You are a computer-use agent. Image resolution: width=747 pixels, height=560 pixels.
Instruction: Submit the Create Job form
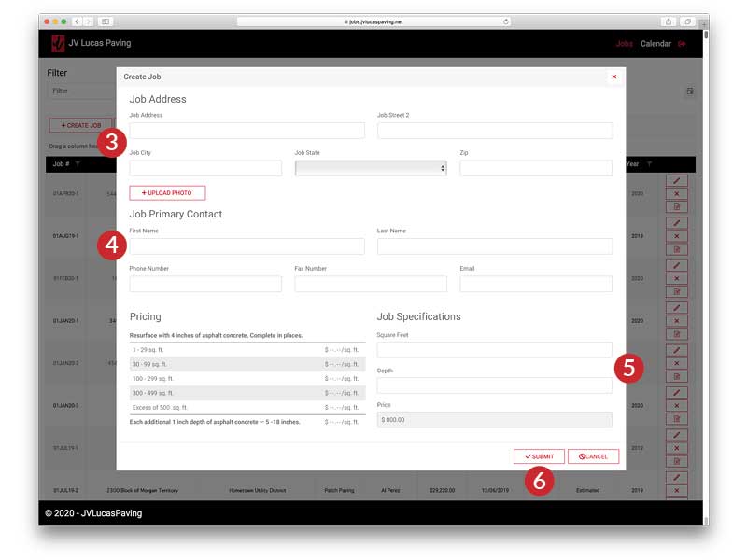pyautogui.click(x=539, y=456)
